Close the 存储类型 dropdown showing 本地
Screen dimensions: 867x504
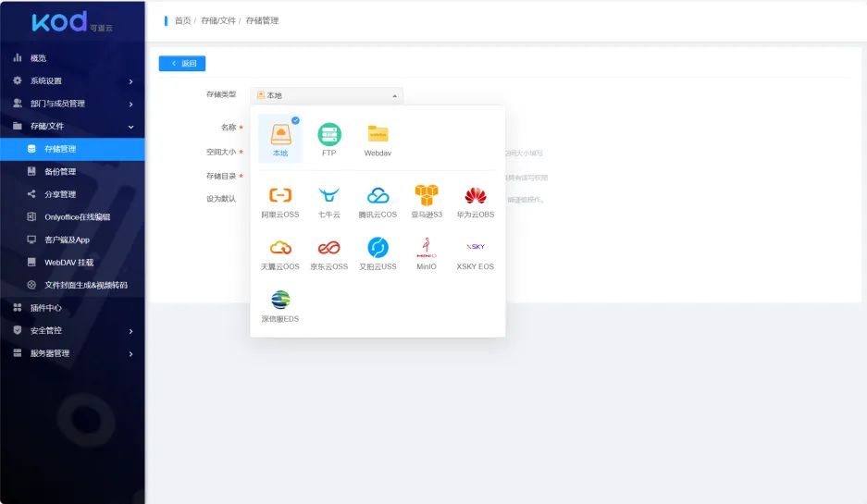click(x=327, y=95)
